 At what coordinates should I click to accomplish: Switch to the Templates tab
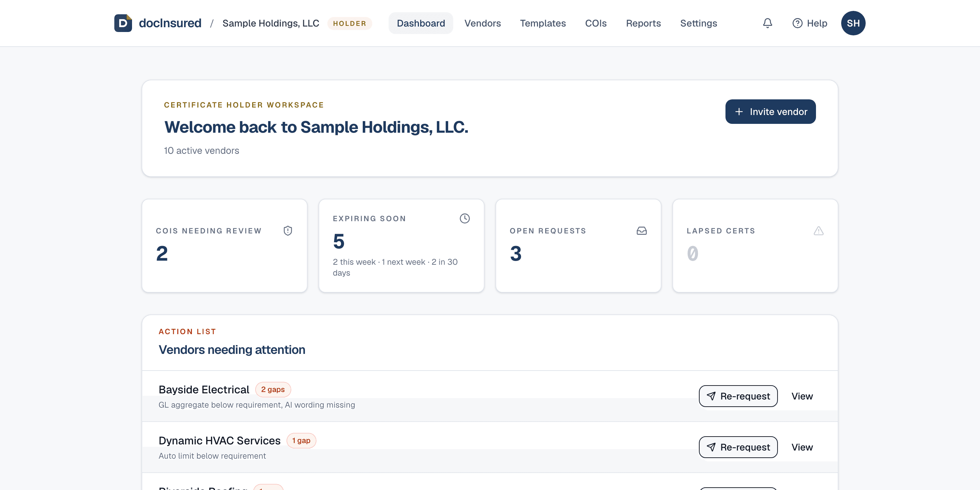click(x=542, y=23)
